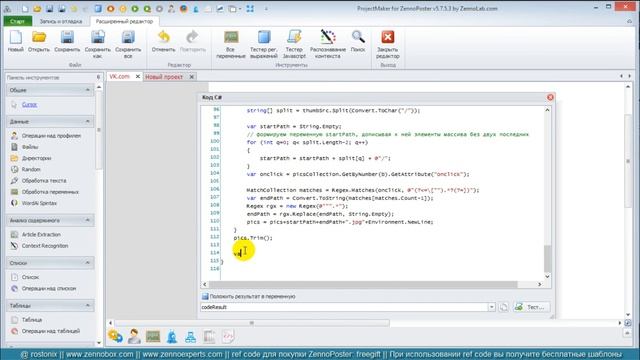Close the VK.com tab
640x360 pixels.
point(138,76)
